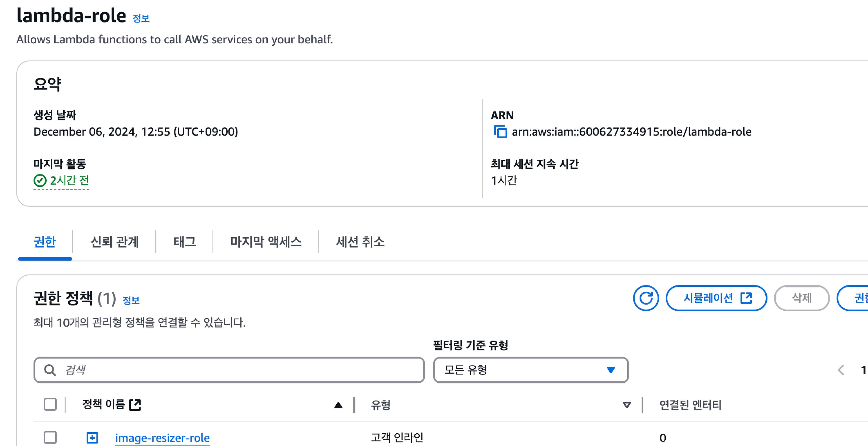Viewport: 868px width, 446px height.
Task: Click the refresh policies icon button
Action: (646, 298)
